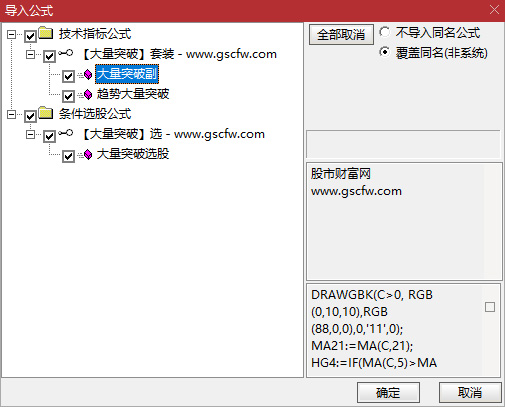Click the key icon beside 【大量突破】套装
Viewport: 505px width, 407px height.
[66, 53]
